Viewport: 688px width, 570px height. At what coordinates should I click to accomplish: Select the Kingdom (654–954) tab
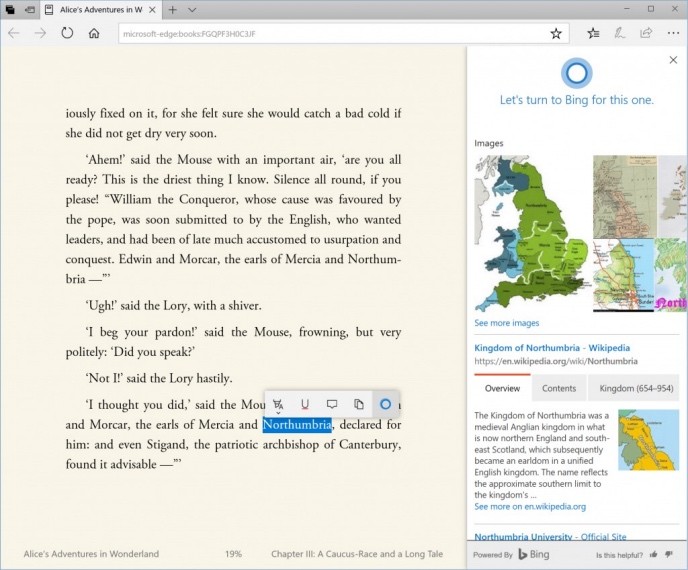tap(636, 388)
